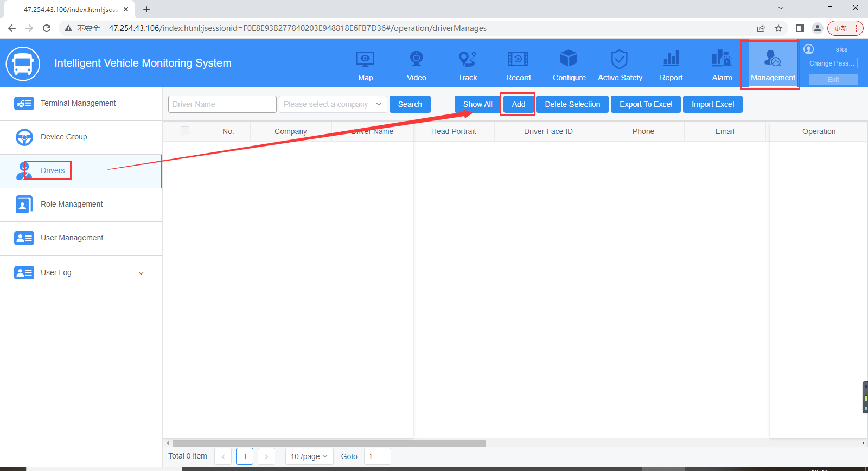Click the Management person icon
This screenshot has height=471, width=868.
[773, 58]
